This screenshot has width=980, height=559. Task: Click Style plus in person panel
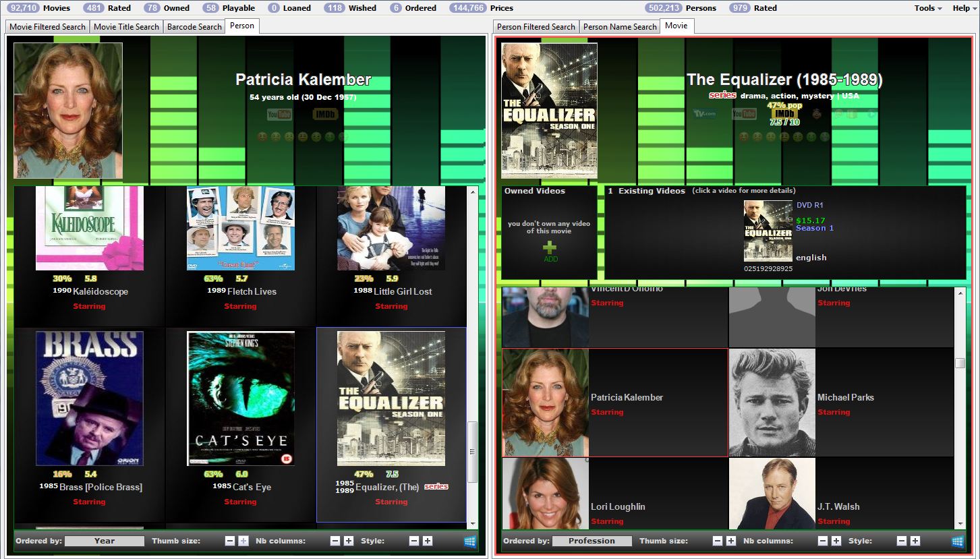(x=428, y=541)
